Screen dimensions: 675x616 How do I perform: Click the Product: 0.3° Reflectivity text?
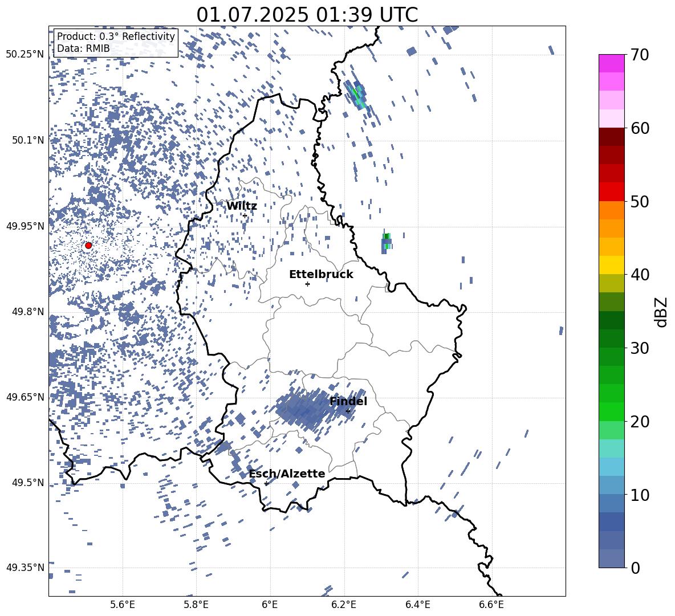click(x=116, y=36)
